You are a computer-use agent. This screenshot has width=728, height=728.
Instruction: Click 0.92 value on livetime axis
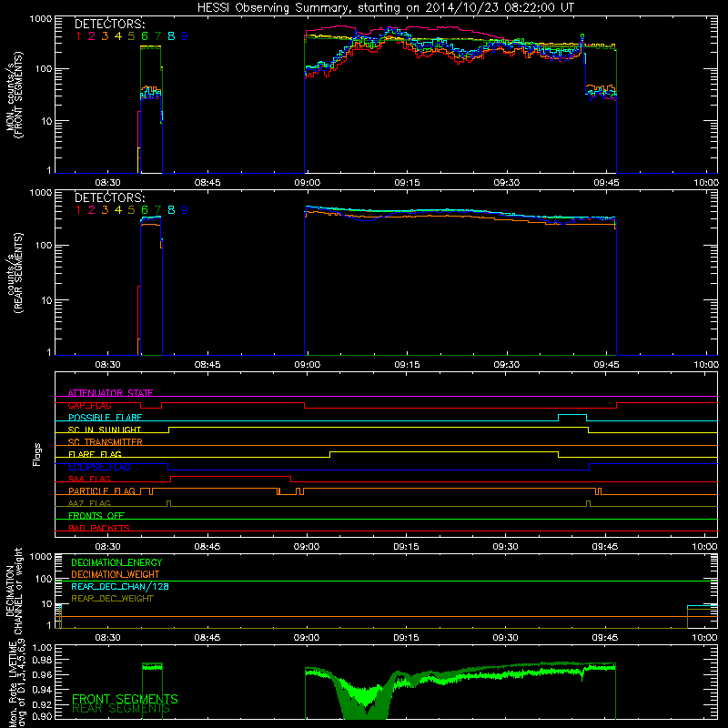pyautogui.click(x=42, y=704)
